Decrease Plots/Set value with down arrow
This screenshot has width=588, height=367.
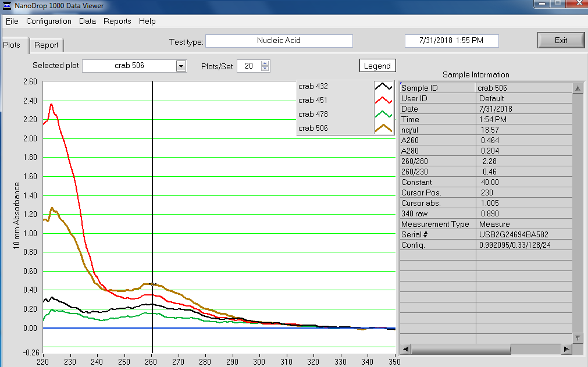(x=265, y=69)
